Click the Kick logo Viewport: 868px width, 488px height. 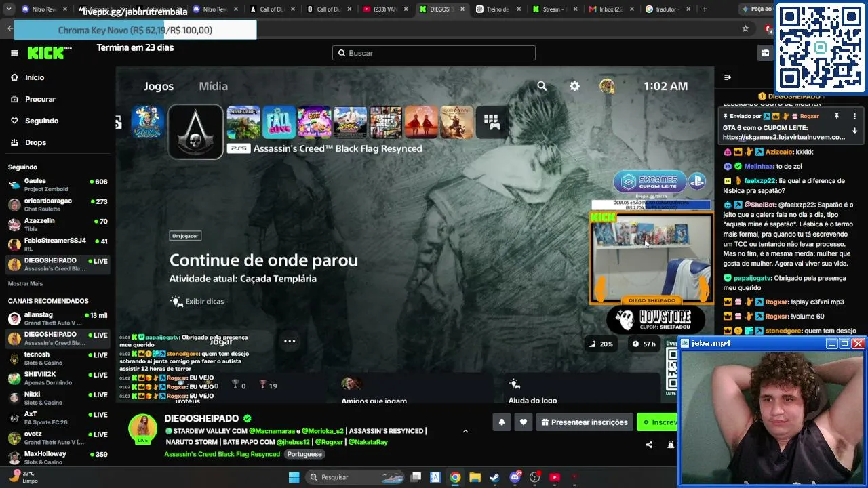point(49,53)
